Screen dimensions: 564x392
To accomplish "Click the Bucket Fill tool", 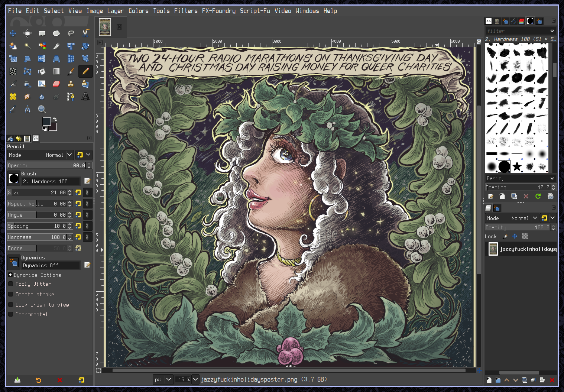I will [x=42, y=71].
